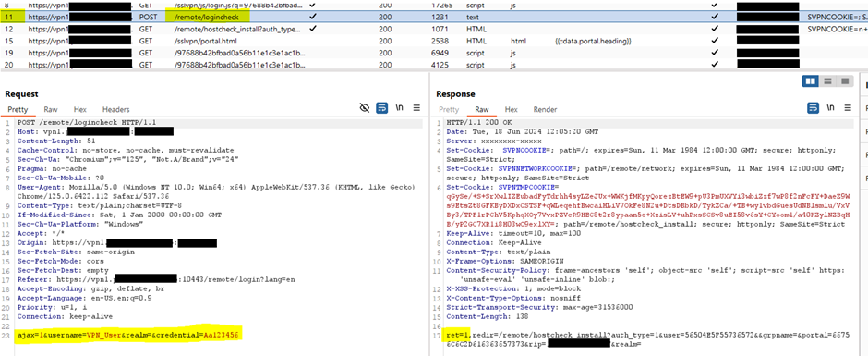Open the Request pane hamburger menu
The height and width of the screenshot is (356, 868).
click(416, 107)
